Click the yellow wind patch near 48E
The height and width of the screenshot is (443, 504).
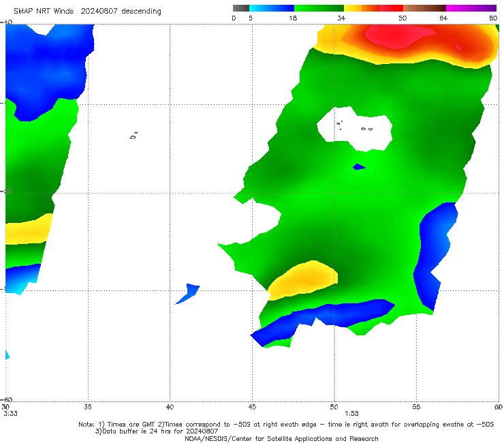(304, 279)
